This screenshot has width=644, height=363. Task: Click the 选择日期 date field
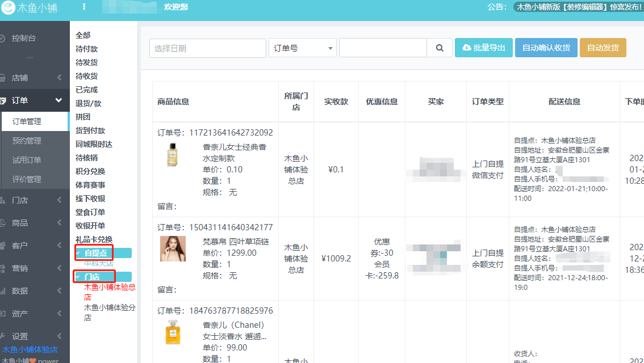tap(208, 48)
